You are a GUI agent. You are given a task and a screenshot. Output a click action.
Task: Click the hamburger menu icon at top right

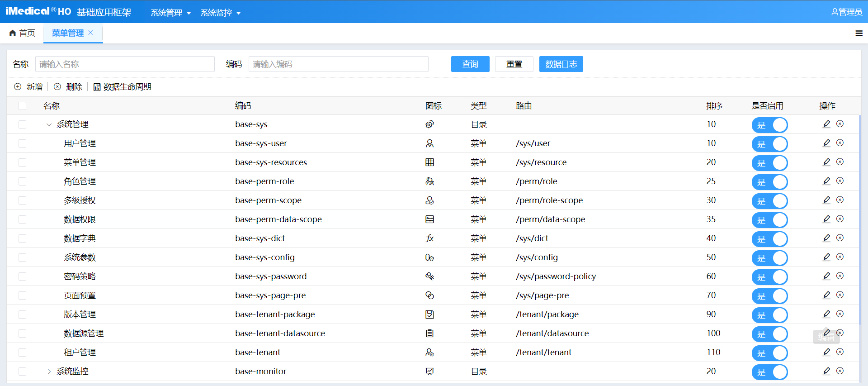[859, 33]
